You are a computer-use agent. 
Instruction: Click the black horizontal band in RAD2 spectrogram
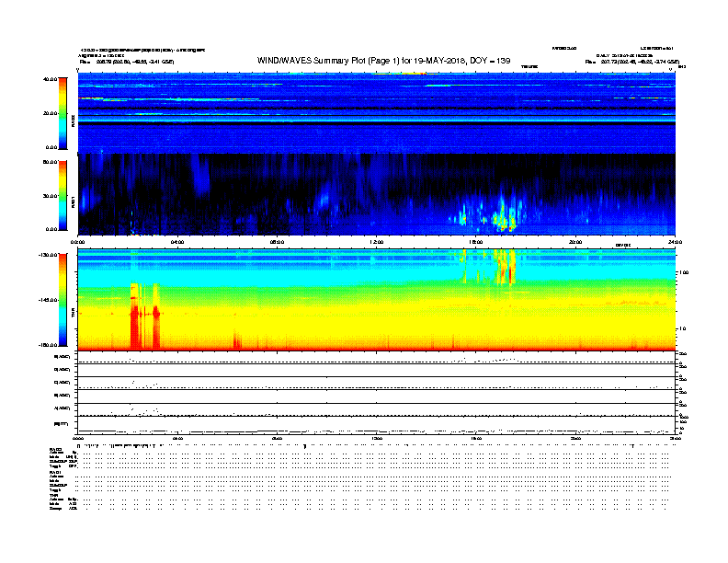(x=377, y=123)
